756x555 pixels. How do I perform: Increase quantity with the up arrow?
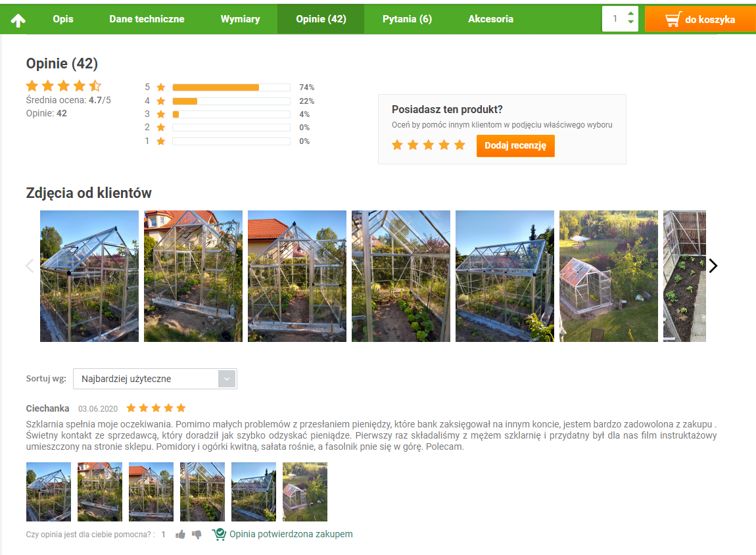[631, 14]
